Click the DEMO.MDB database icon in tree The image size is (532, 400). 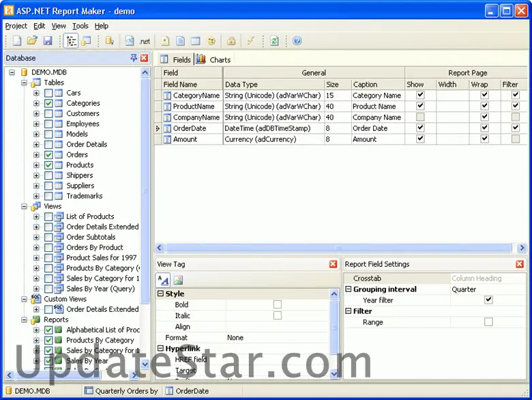(x=24, y=72)
